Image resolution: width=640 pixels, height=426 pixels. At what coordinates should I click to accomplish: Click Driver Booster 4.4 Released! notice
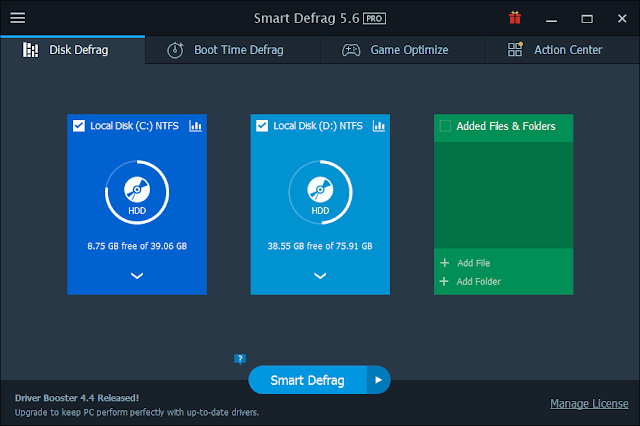point(77,398)
